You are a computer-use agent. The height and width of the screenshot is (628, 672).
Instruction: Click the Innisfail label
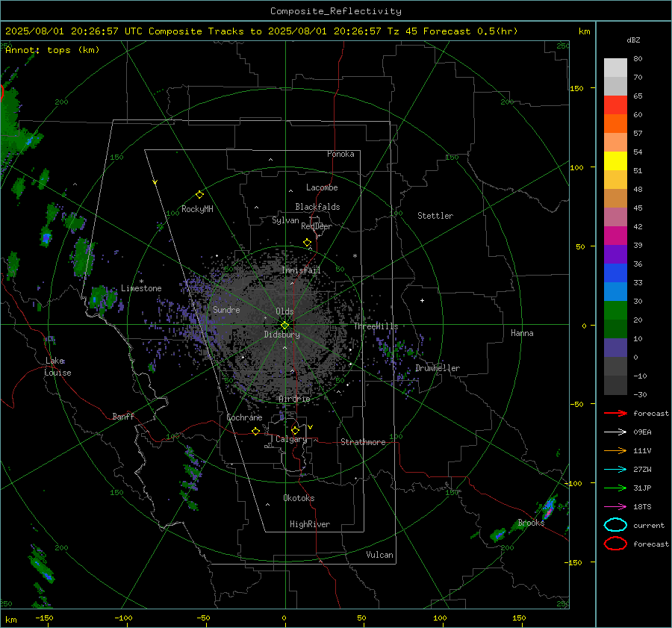pyautogui.click(x=301, y=270)
